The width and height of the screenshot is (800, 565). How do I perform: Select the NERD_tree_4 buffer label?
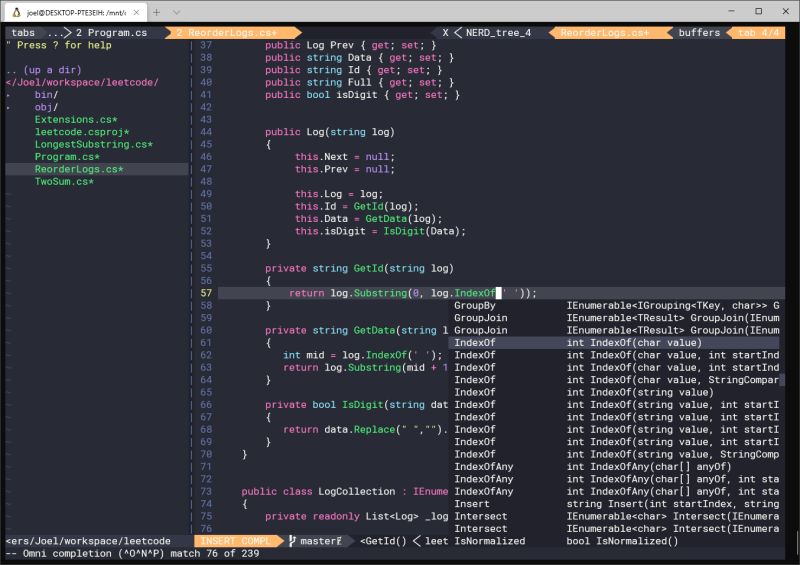tap(498, 33)
